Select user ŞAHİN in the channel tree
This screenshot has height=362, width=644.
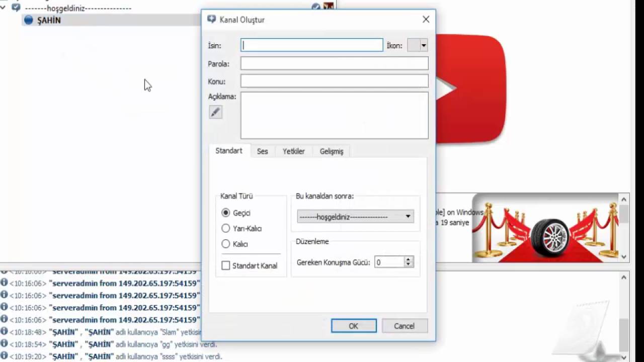49,20
